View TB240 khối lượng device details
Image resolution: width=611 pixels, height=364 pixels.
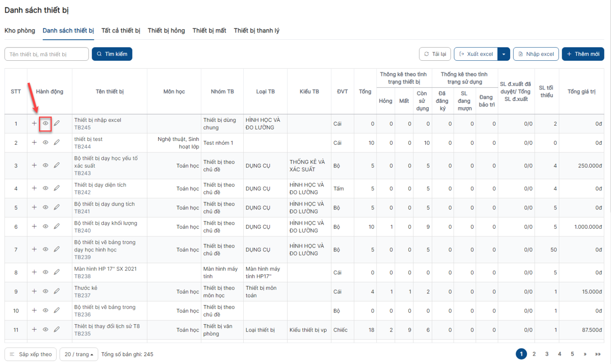[45, 226]
